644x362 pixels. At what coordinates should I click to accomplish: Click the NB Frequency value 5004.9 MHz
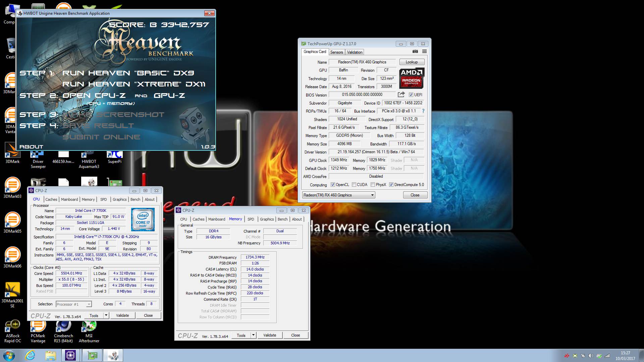[280, 243]
